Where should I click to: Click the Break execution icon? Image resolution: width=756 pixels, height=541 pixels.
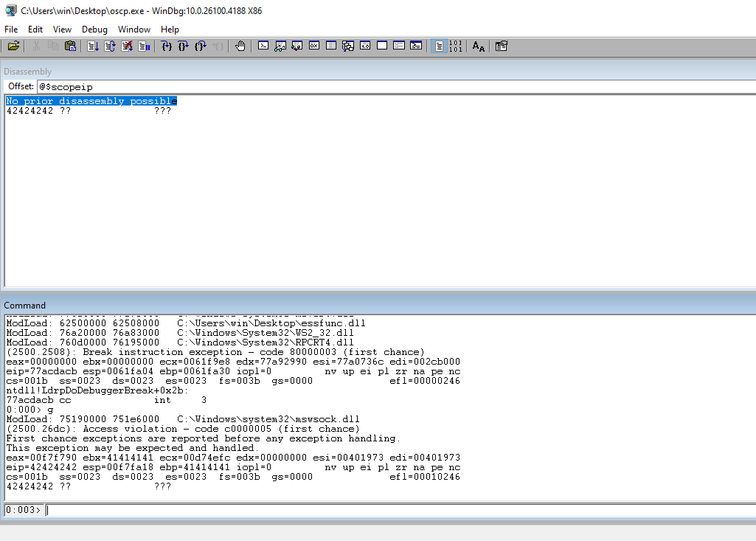tap(144, 46)
